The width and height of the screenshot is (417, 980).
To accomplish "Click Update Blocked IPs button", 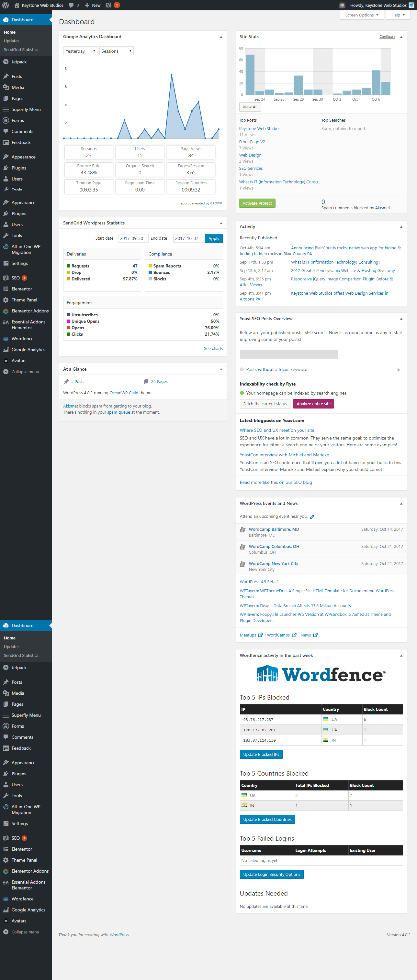I will coord(261,754).
